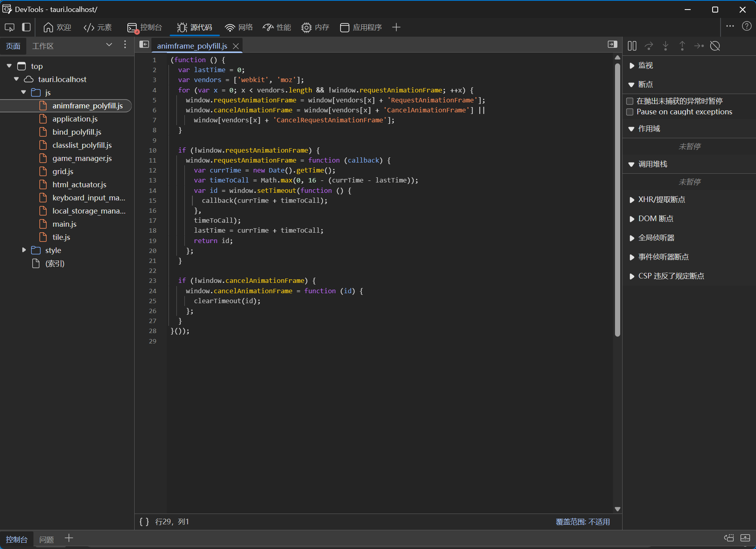Click the pause script execution icon
The height and width of the screenshot is (549, 756).
click(x=632, y=46)
